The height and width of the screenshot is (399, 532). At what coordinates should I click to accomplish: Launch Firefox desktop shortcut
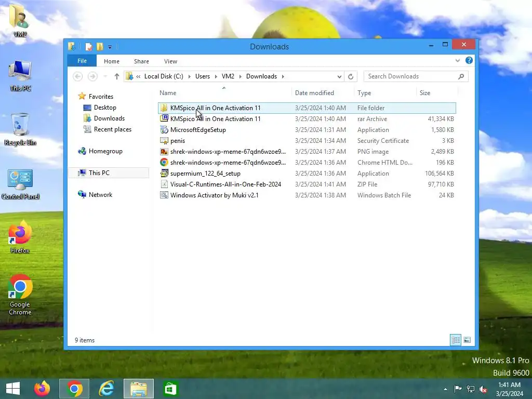pyautogui.click(x=20, y=237)
